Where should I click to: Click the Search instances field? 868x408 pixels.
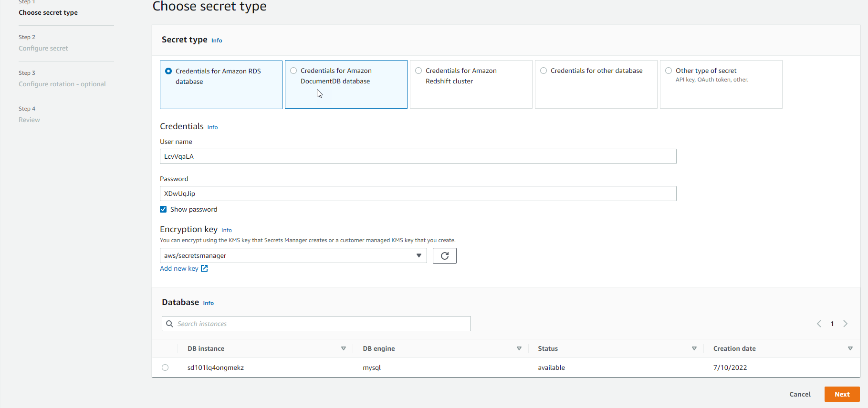pyautogui.click(x=316, y=324)
